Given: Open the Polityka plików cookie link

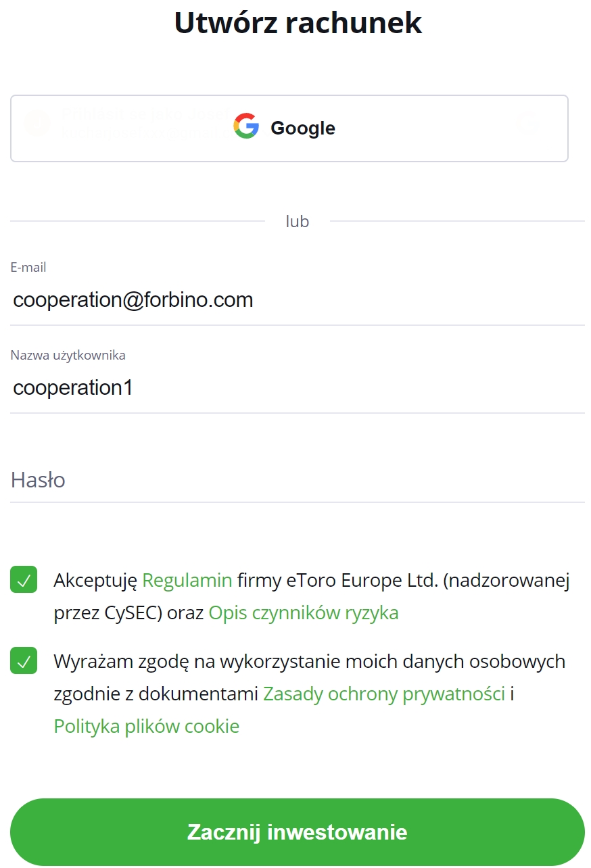Looking at the screenshot, I should (x=147, y=726).
